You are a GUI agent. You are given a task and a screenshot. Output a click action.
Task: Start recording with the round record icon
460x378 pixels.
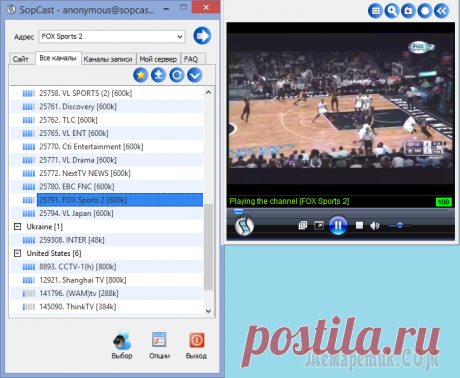425,11
